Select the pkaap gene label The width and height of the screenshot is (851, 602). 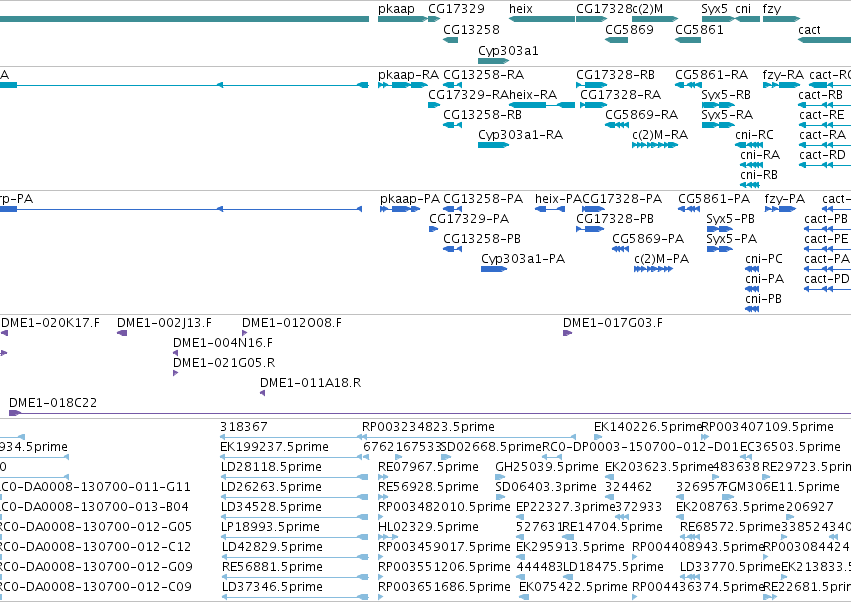(x=396, y=9)
